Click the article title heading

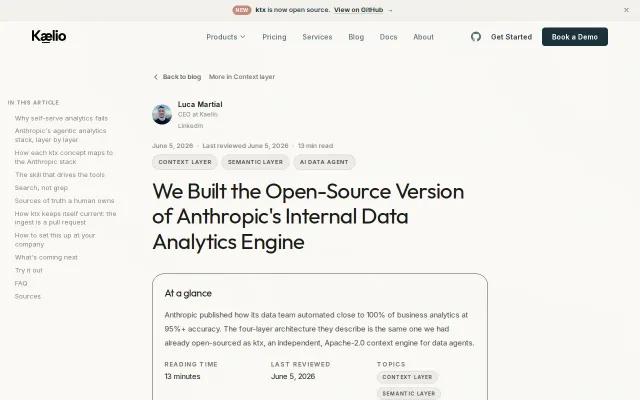[308, 216]
